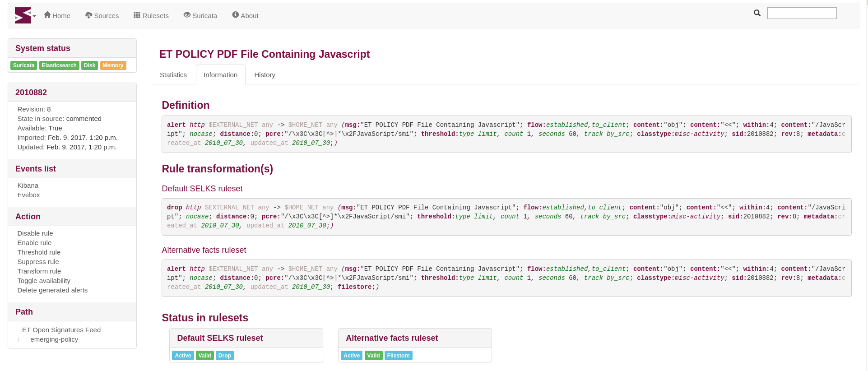Click the Suricata status badge
868x371 pixels.
point(24,65)
